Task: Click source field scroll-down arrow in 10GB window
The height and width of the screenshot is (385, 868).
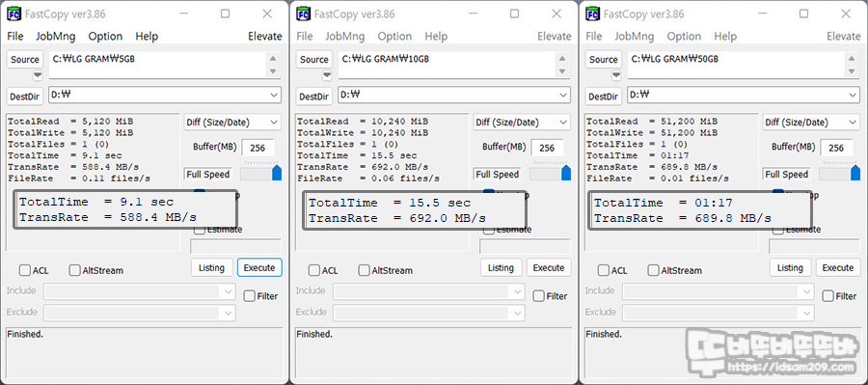Action: point(562,71)
